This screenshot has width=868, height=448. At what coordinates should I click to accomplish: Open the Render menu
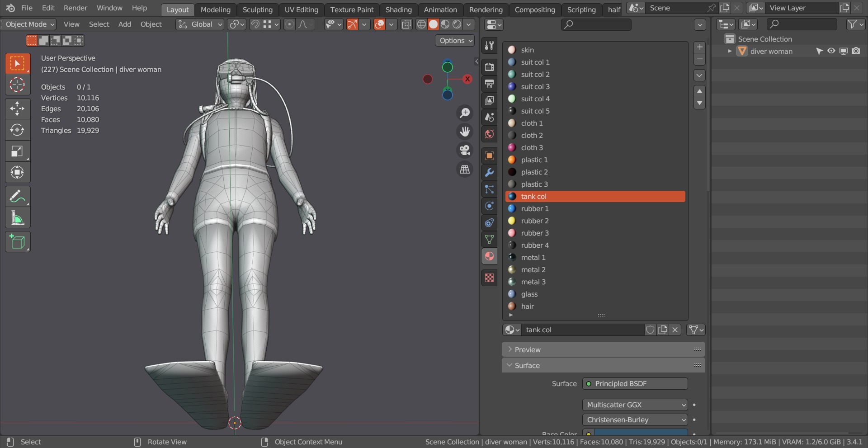point(75,8)
